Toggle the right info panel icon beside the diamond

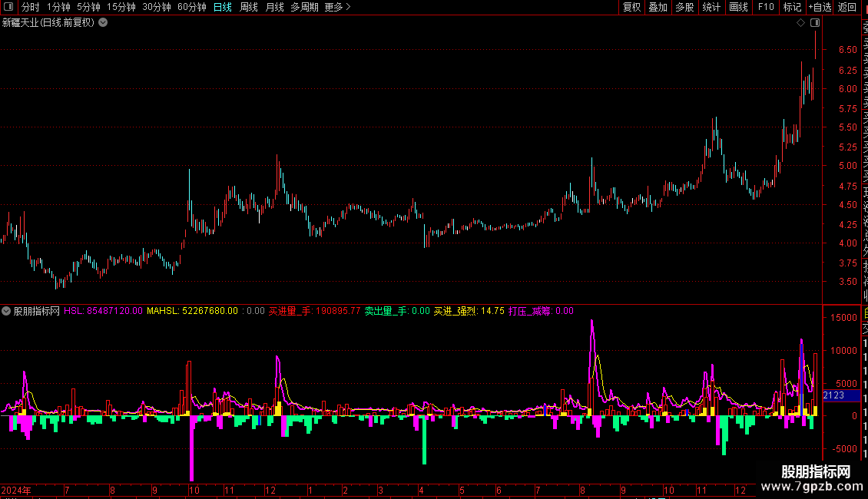pyautogui.click(x=815, y=23)
